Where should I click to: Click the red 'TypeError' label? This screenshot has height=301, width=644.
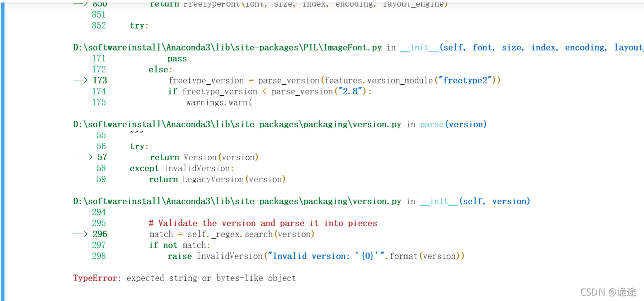pos(95,278)
